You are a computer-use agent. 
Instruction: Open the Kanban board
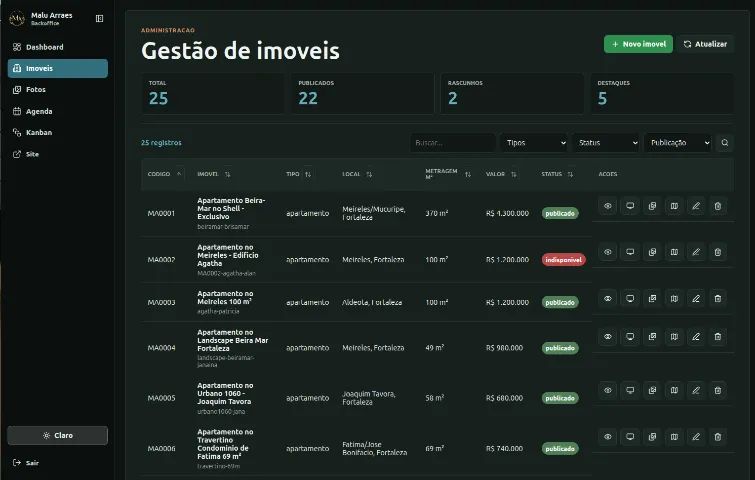(58, 132)
